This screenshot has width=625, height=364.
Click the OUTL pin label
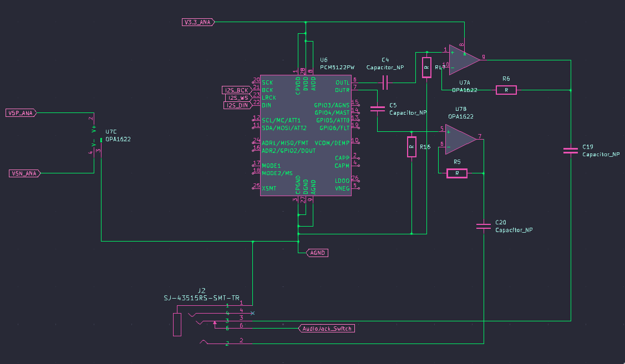[x=342, y=83]
